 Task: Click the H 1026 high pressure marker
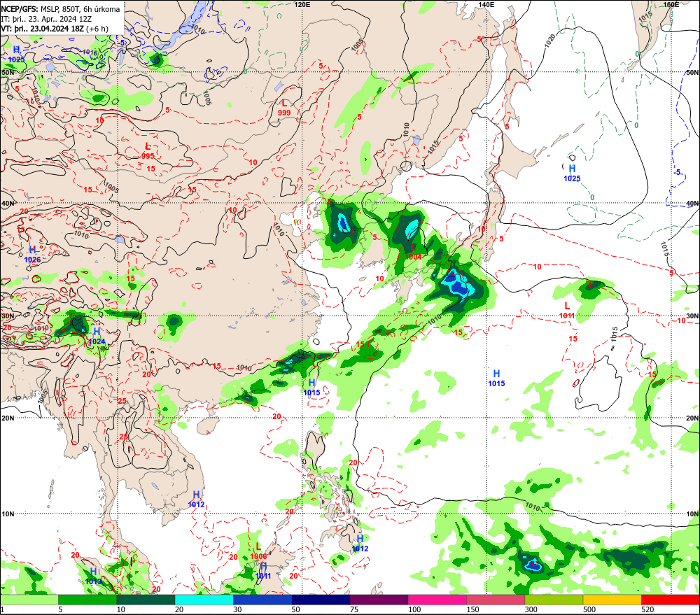coord(32,255)
